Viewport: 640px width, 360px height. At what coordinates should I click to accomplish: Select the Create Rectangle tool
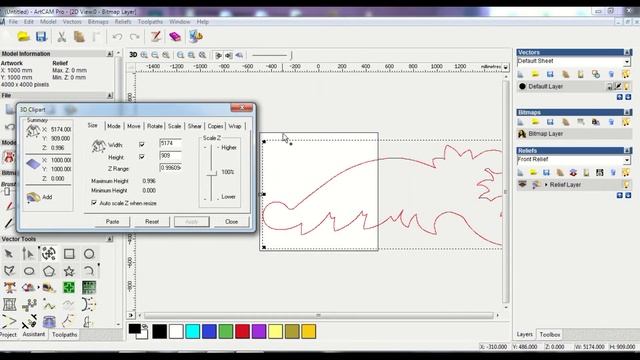click(69, 254)
